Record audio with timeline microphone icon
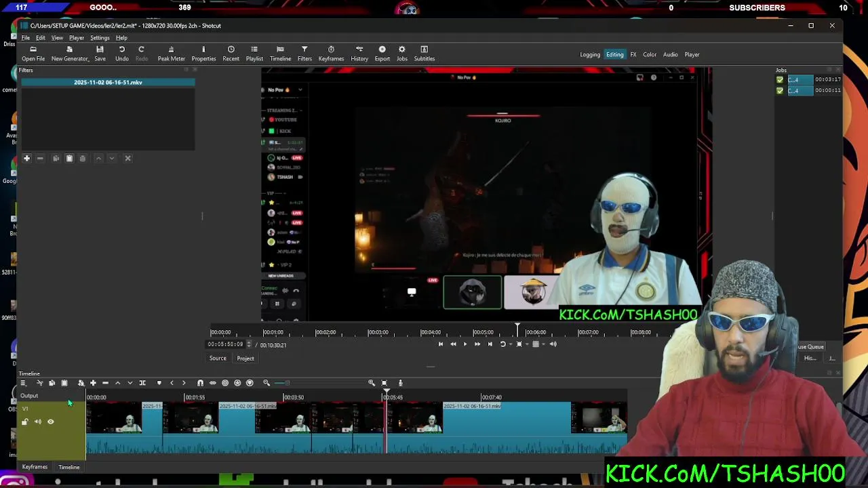Screen dimensions: 868x488 click(x=400, y=383)
